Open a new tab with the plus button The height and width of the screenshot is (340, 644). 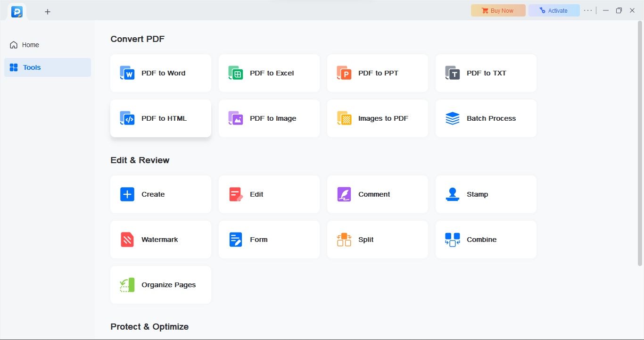coord(47,12)
